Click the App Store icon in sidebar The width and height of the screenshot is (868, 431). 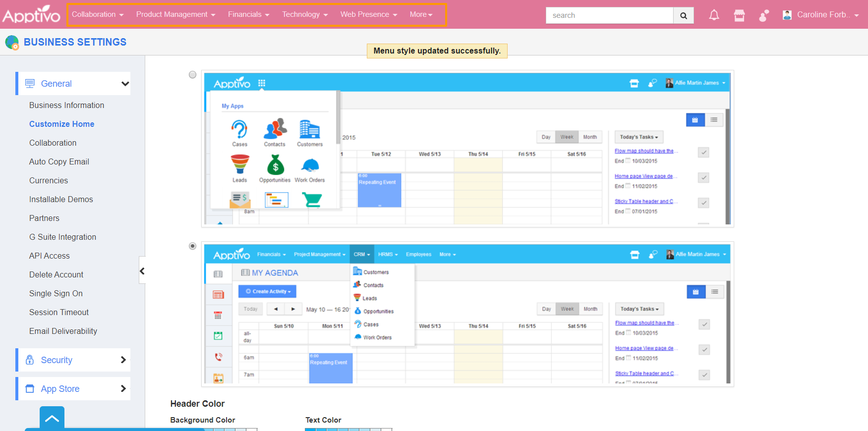(30, 388)
